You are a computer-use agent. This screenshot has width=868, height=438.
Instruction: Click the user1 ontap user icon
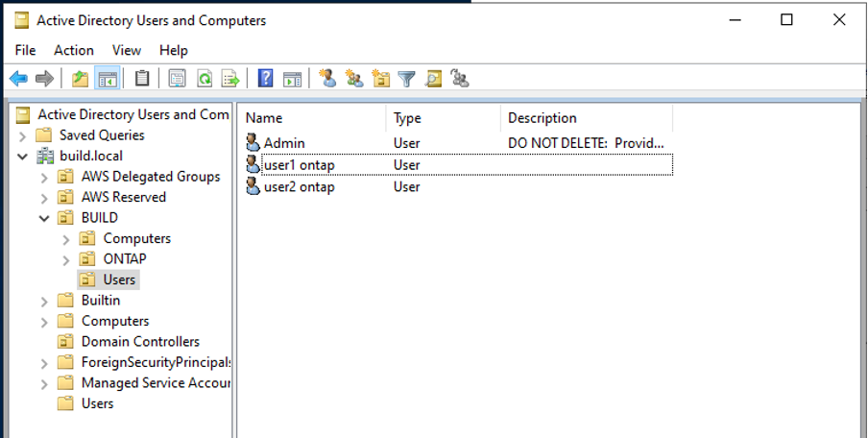tap(253, 164)
